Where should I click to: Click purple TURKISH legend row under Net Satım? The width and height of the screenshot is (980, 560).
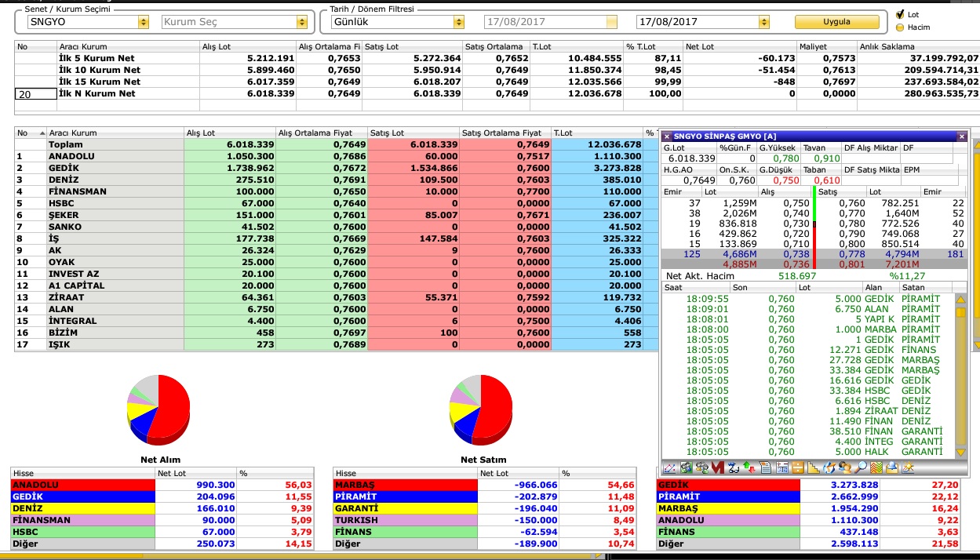pyautogui.click(x=484, y=520)
